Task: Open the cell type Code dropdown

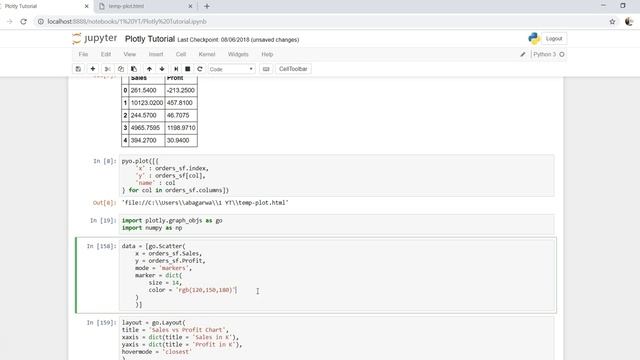Action: coord(231,69)
